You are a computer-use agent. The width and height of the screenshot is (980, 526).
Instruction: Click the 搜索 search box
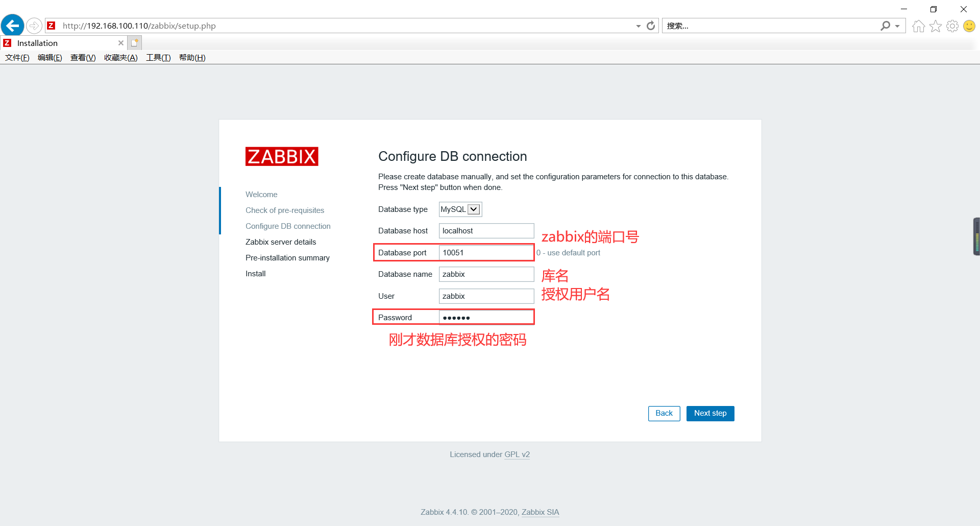click(771, 26)
